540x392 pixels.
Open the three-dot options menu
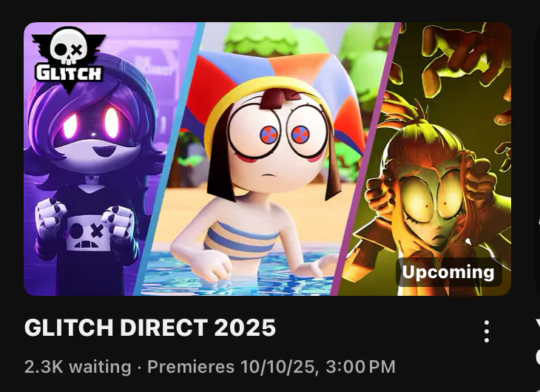point(486,331)
